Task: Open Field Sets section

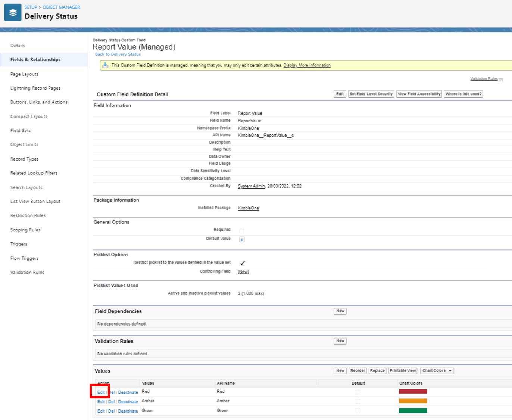Action: tap(21, 130)
